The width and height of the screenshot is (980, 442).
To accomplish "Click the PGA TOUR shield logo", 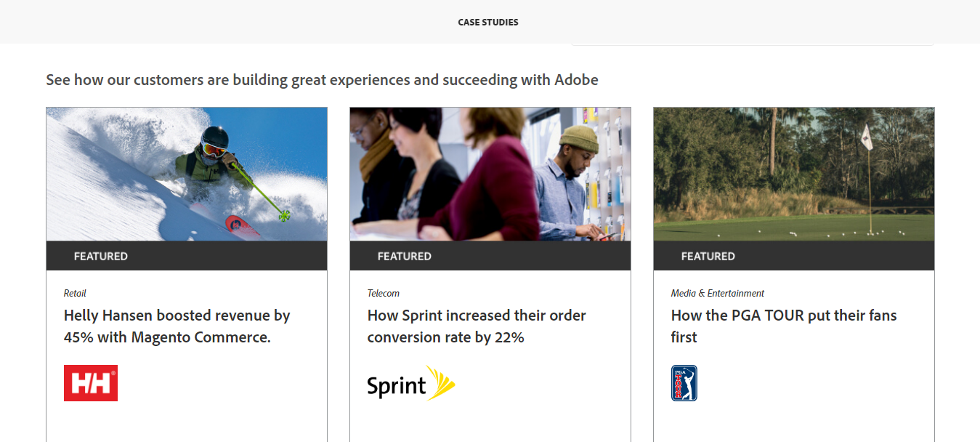I will coord(684,383).
